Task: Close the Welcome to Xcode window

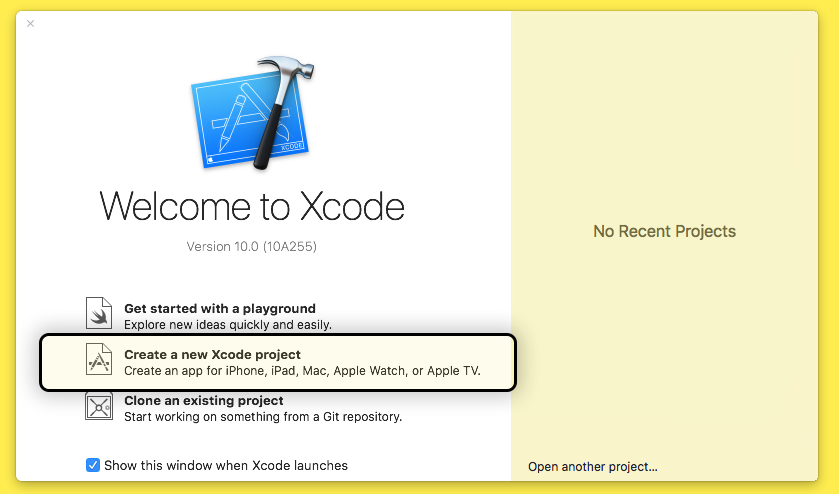Action: (30, 24)
